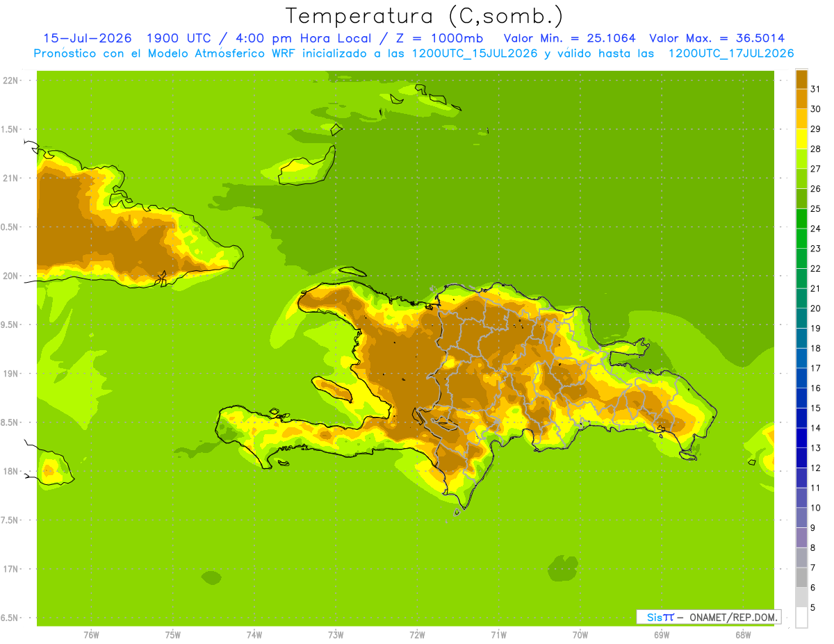Click the 22N latitude axis label
This screenshot has height=644, width=834.
[x=12, y=81]
